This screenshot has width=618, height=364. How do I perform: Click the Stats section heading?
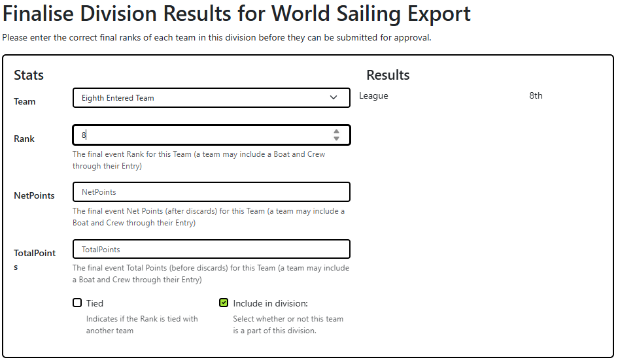(x=29, y=75)
